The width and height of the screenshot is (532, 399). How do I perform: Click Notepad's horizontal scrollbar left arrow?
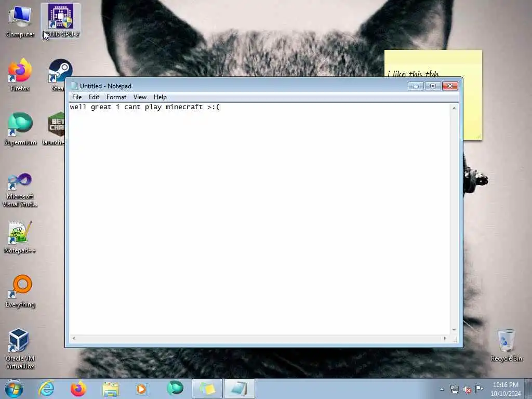pos(74,338)
